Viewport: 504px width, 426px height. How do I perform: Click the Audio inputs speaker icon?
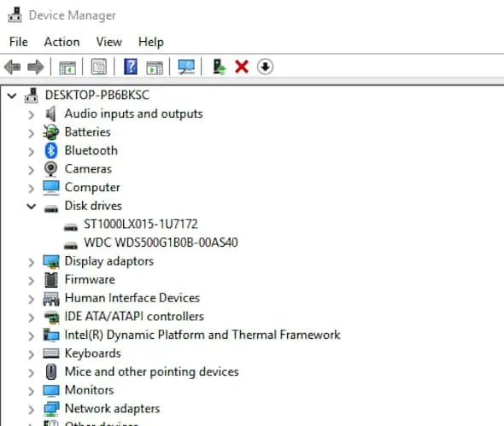50,114
